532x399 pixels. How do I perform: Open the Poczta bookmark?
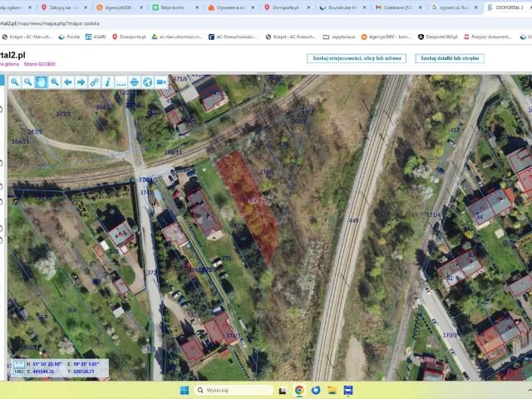(70, 37)
